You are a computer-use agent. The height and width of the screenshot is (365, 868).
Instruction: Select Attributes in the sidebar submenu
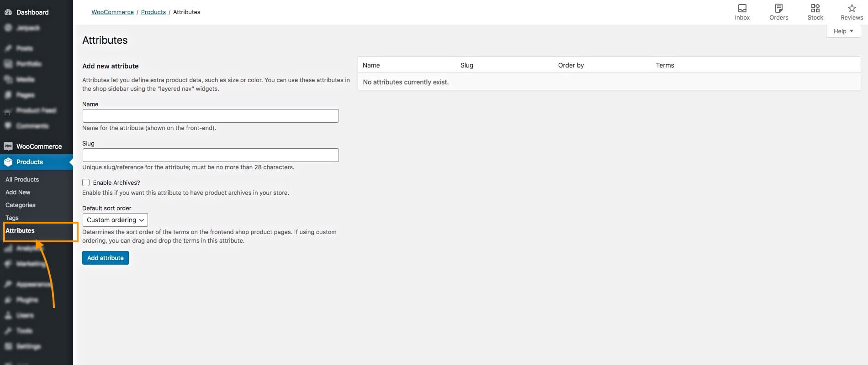(20, 230)
